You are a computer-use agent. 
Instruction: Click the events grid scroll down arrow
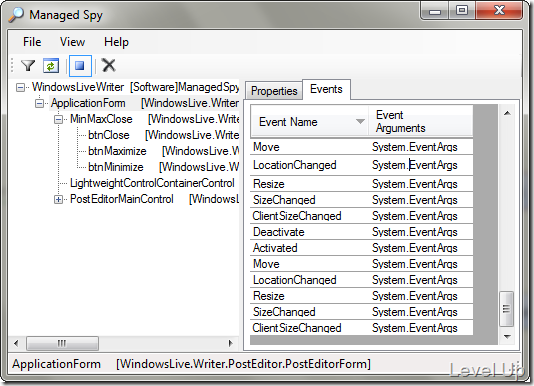click(x=507, y=336)
